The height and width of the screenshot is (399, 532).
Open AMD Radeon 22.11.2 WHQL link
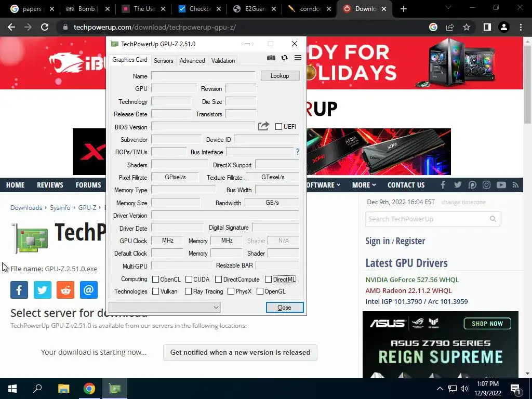408,290
